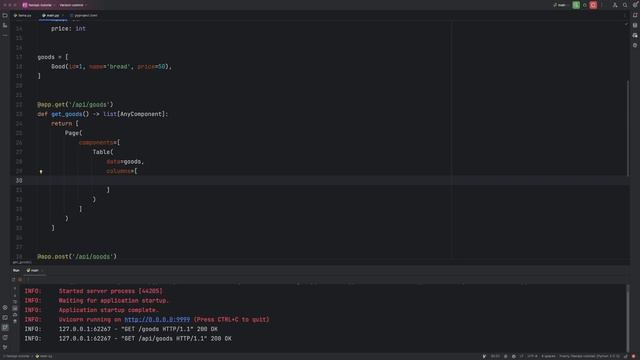640x360 pixels.
Task: Clear console output with trash icon
Action: [15, 321]
